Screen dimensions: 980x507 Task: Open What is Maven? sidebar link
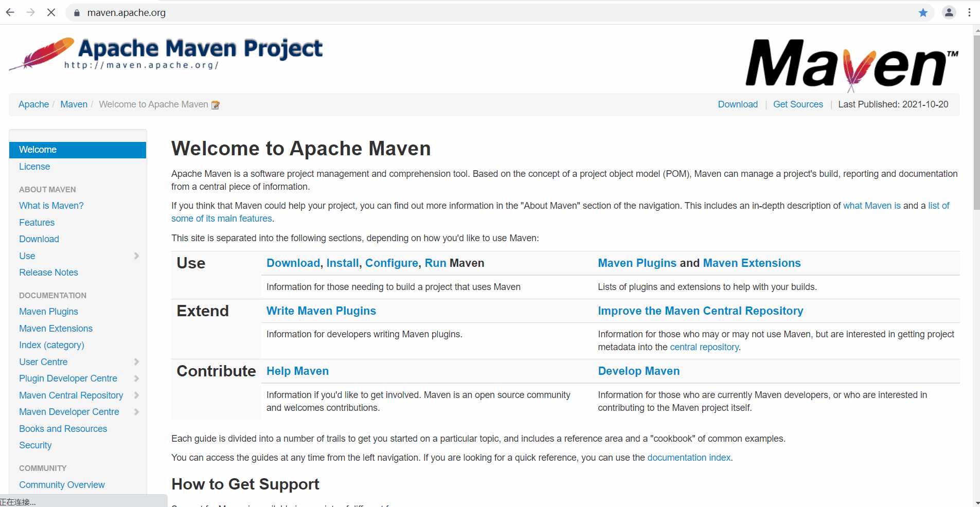tap(51, 206)
